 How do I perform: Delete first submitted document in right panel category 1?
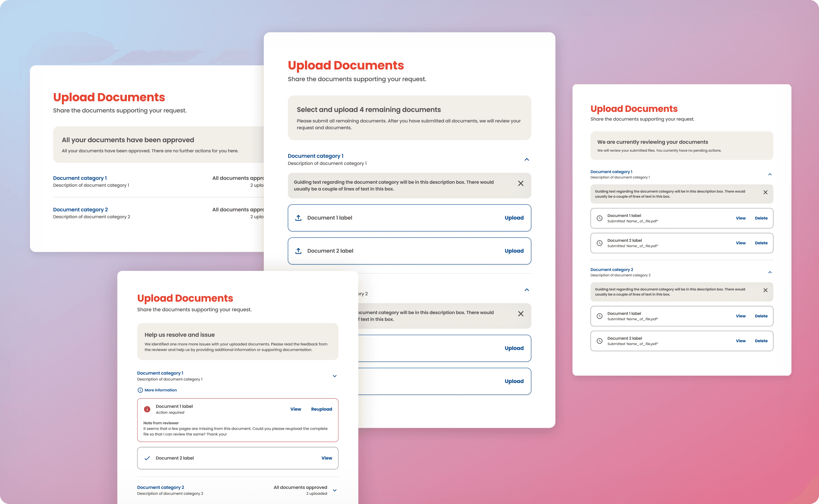(761, 218)
